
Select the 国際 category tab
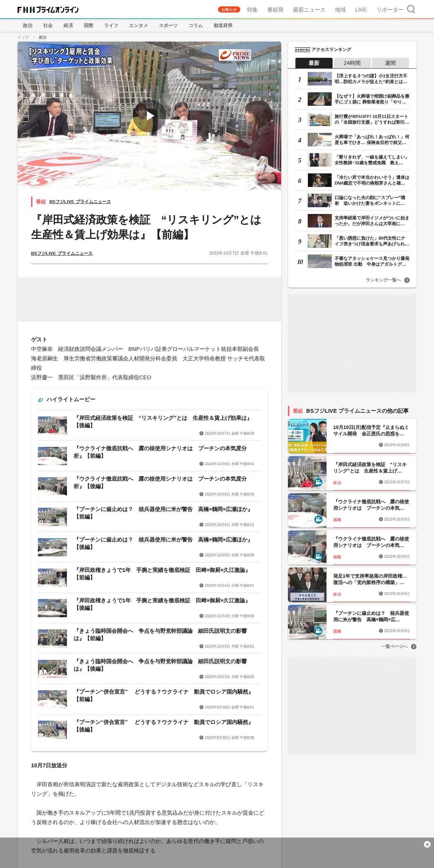point(89,25)
